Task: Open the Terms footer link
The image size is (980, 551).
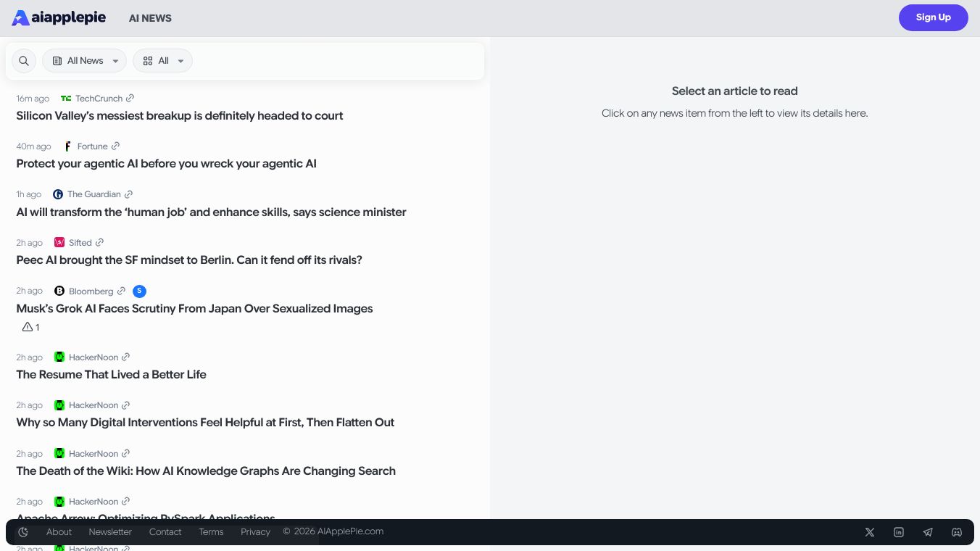Action: (211, 532)
